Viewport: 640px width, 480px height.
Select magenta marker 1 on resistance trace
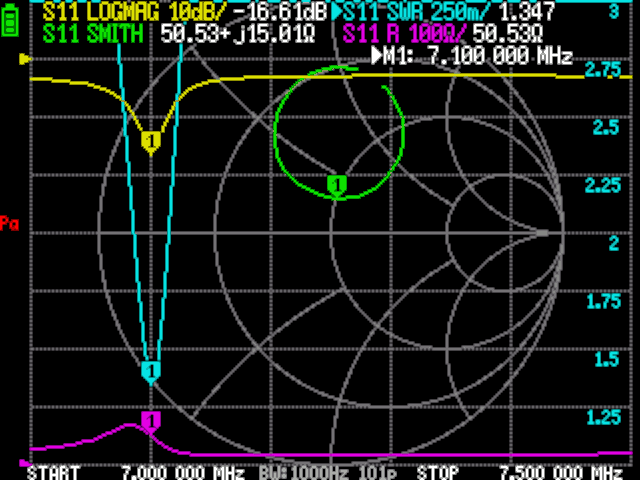[151, 421]
